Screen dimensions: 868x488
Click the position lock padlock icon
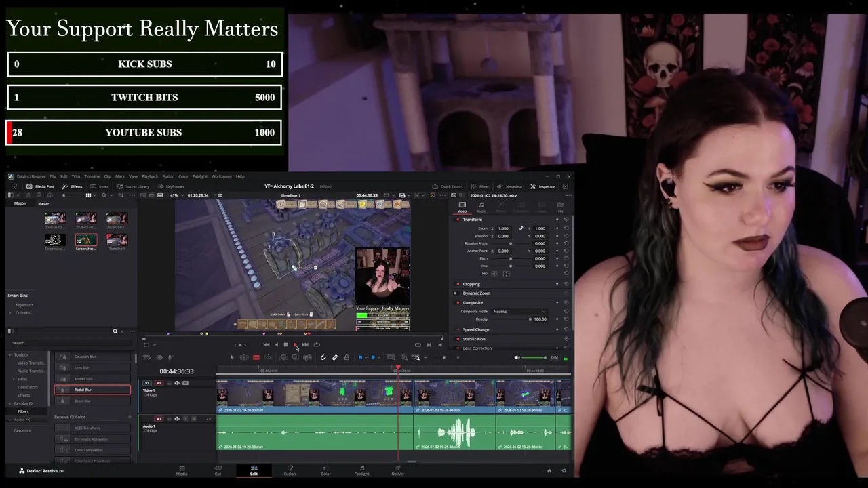[346, 357]
